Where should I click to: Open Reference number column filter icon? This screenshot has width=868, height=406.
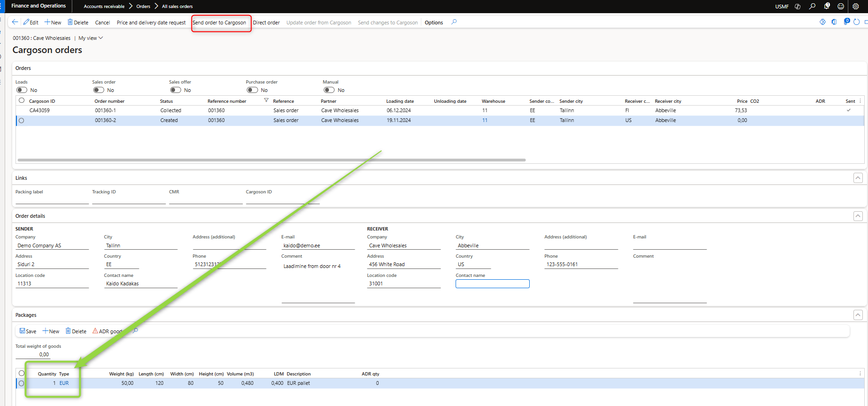(x=266, y=100)
